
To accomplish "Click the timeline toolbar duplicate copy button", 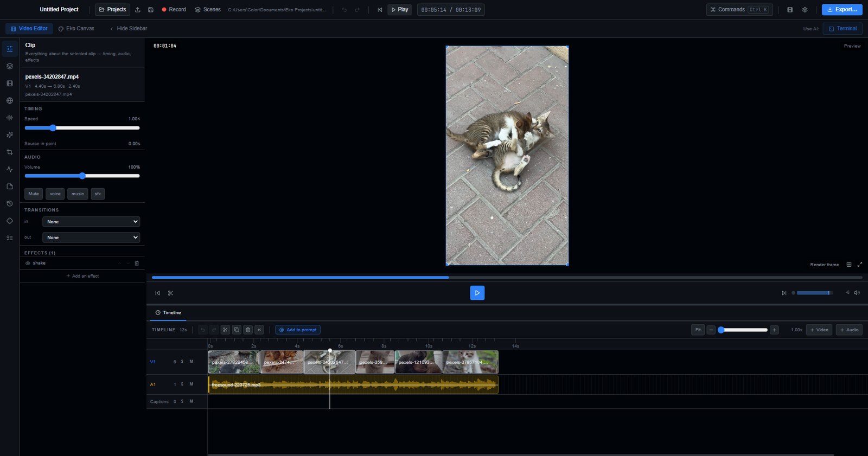I will [237, 330].
